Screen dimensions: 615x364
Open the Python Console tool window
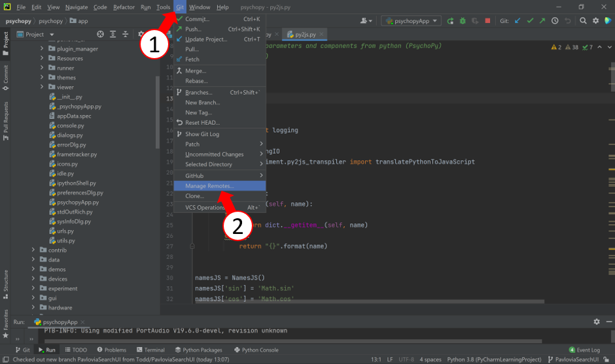point(256,350)
